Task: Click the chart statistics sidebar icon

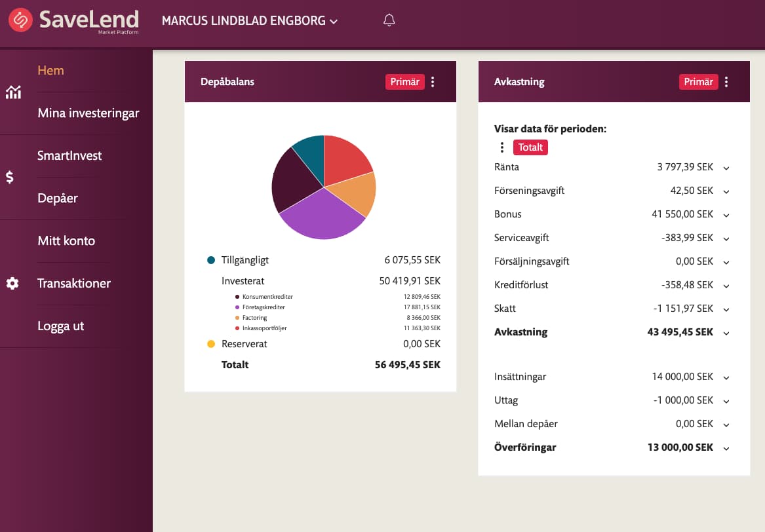Action: [x=13, y=92]
